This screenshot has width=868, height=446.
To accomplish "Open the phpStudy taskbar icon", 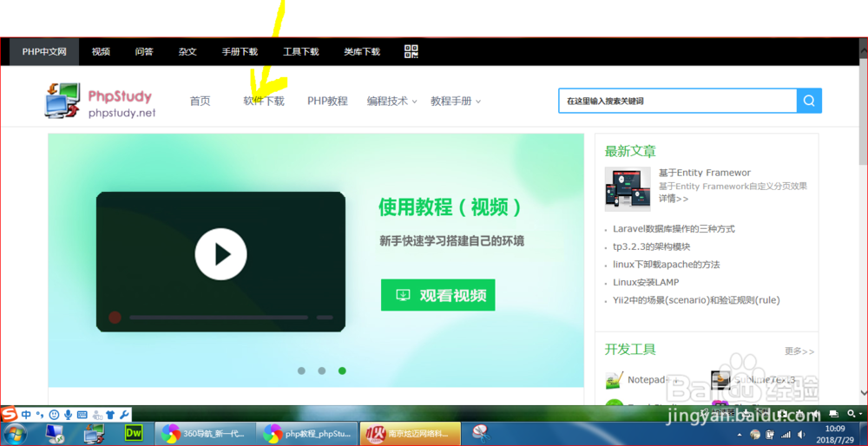I will (94, 434).
